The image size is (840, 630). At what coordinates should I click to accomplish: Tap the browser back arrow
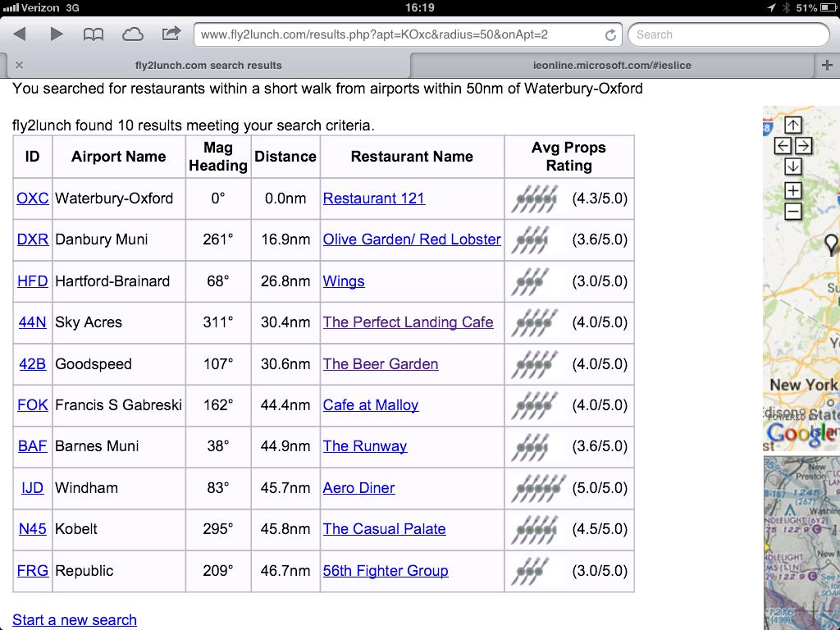(x=20, y=34)
